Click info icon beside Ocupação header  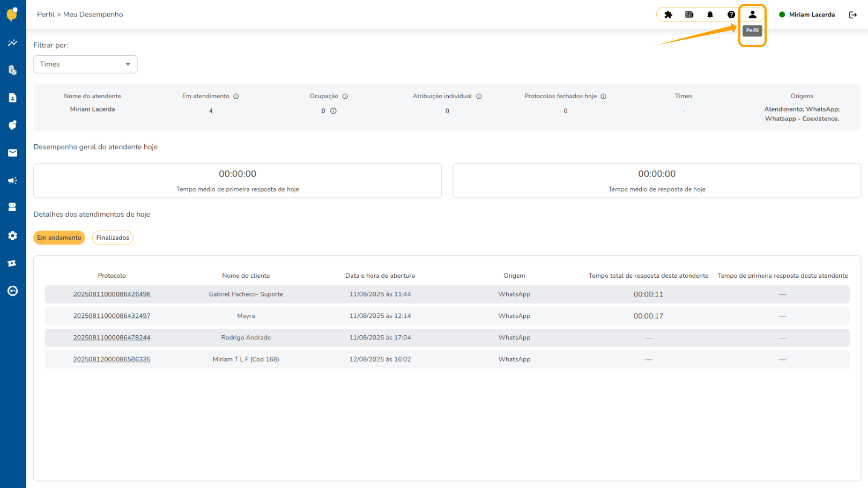(345, 97)
